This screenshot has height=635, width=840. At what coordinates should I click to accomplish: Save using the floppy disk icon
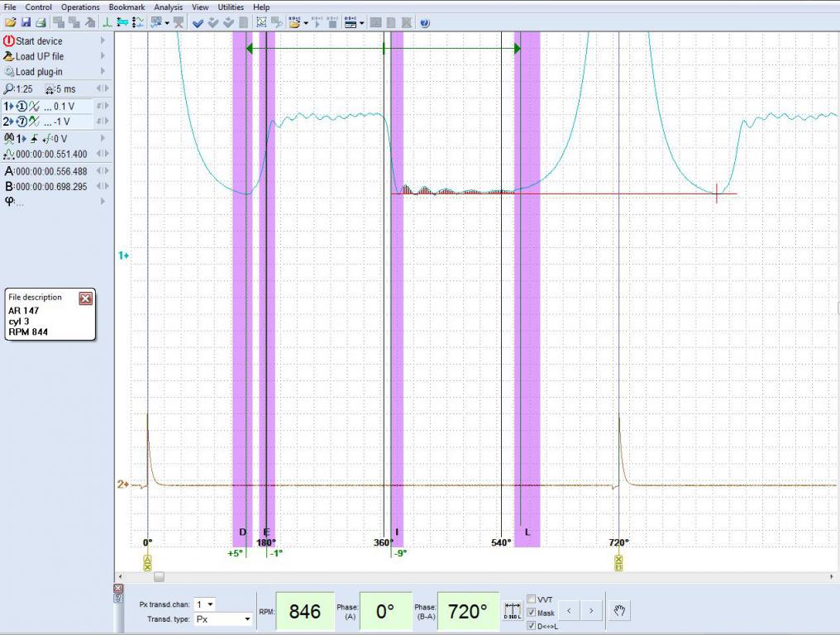(25, 23)
